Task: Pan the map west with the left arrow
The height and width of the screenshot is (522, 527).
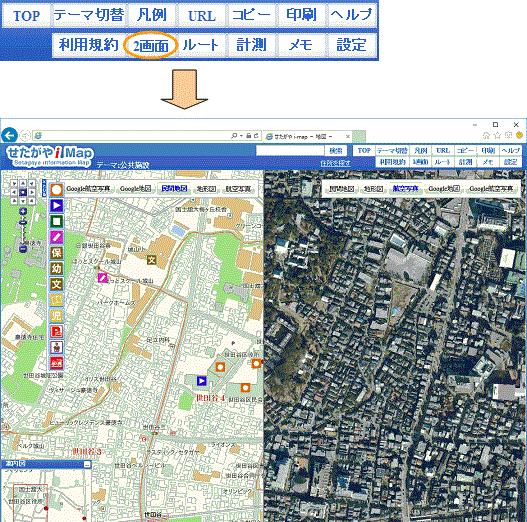Action: click(14, 192)
